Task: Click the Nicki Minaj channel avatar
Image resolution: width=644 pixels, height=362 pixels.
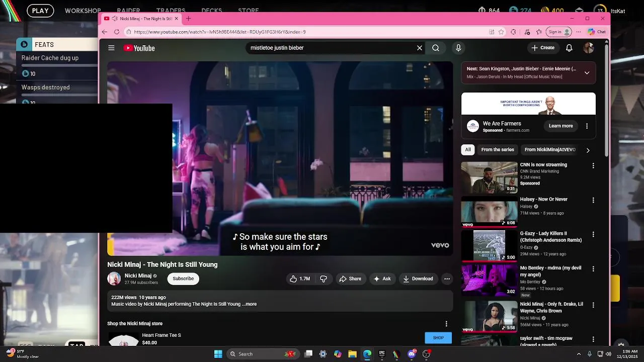Action: tap(114, 279)
